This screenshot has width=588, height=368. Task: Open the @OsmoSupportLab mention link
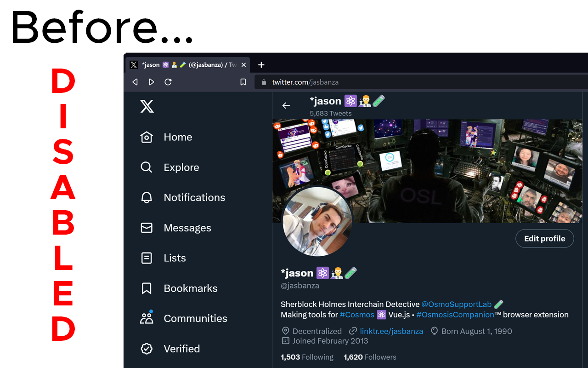(x=456, y=304)
